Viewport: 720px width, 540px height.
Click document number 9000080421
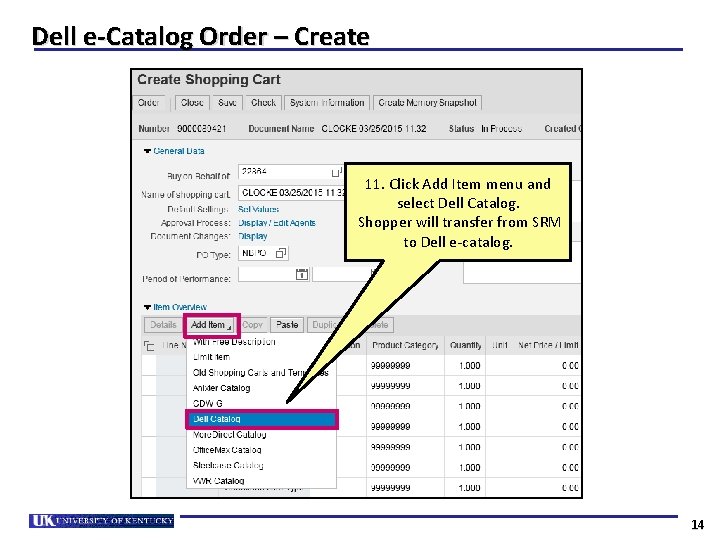coord(202,129)
